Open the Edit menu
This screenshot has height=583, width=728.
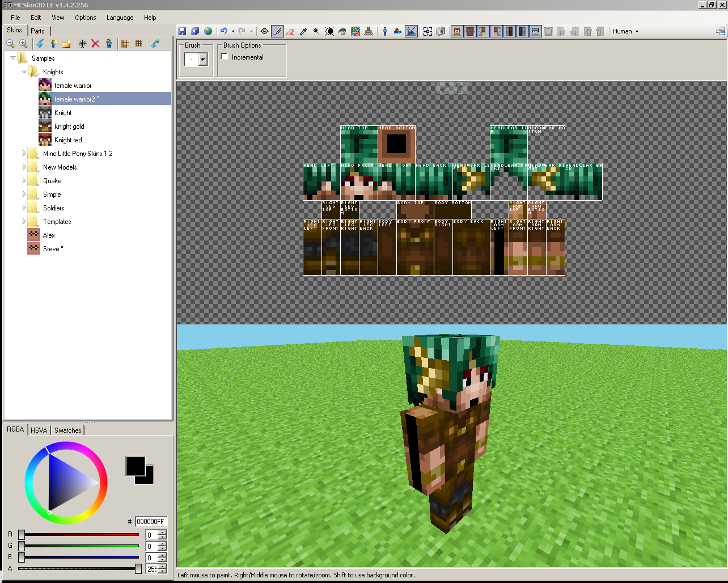pos(36,18)
